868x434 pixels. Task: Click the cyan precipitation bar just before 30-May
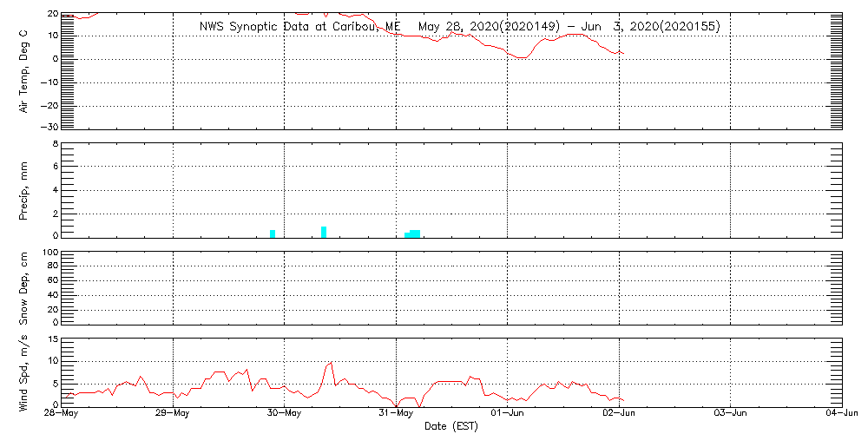click(273, 233)
